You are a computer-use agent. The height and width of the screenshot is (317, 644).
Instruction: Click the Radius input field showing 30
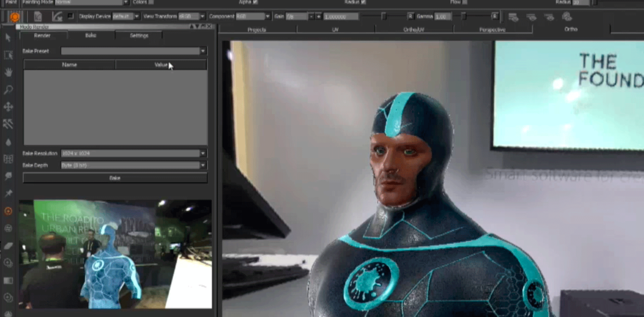pos(581,2)
